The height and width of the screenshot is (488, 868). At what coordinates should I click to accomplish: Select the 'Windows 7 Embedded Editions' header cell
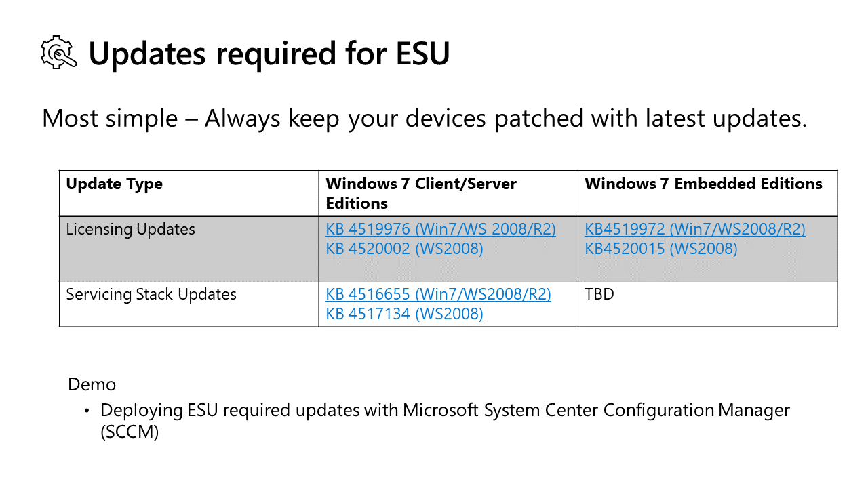(x=708, y=193)
